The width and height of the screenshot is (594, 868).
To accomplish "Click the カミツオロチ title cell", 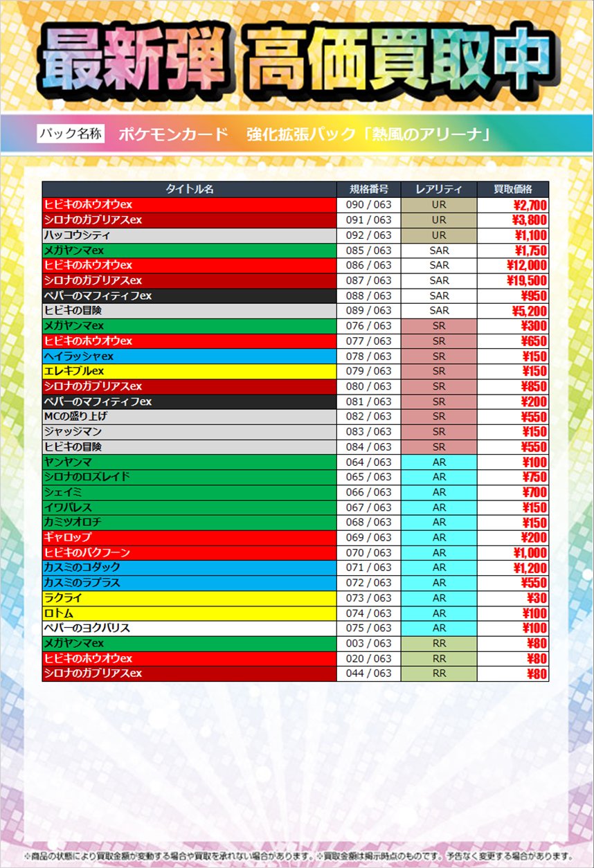I will tap(190, 523).
